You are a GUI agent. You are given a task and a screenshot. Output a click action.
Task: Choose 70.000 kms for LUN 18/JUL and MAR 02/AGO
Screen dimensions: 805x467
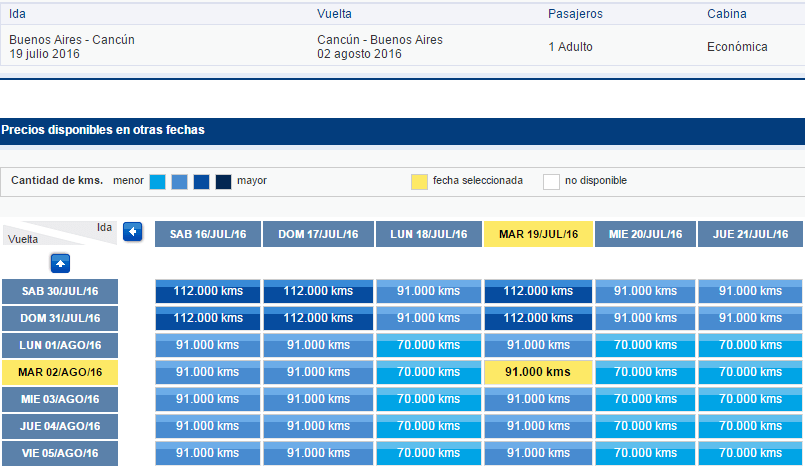point(429,372)
